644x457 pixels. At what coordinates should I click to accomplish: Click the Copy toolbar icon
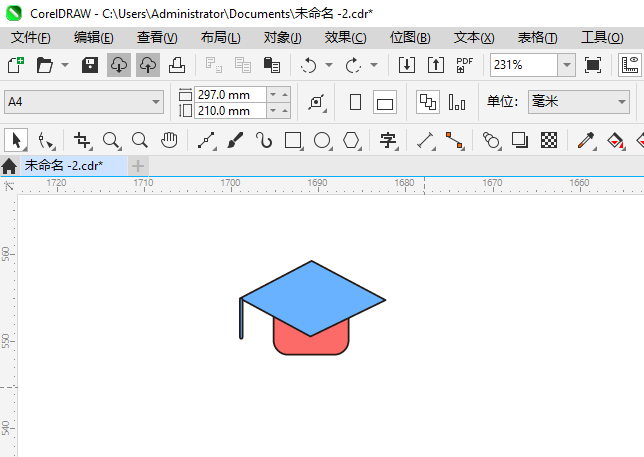(x=243, y=65)
